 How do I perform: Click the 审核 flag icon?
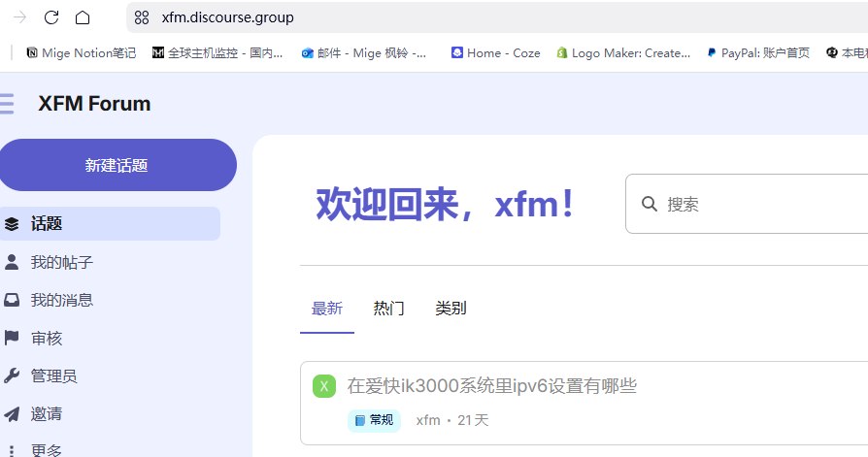pyautogui.click(x=12, y=338)
